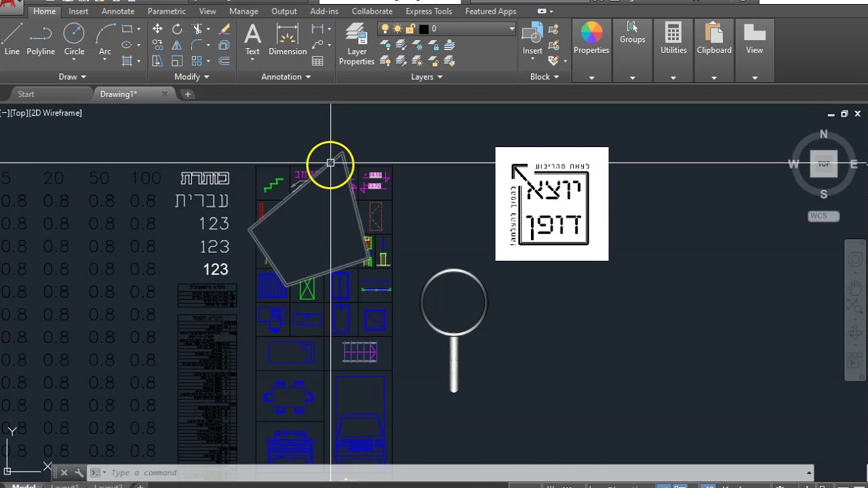The width and height of the screenshot is (868, 488).
Task: Expand the Layers panel
Action: [x=427, y=77]
